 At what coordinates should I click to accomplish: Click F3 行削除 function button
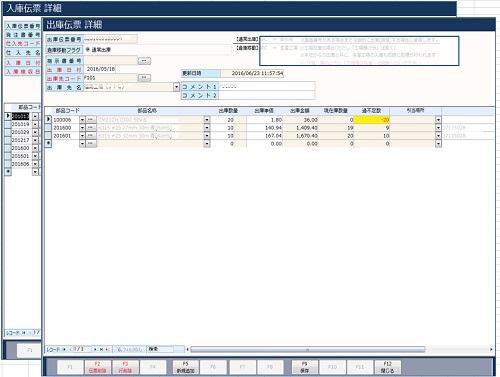(125, 367)
